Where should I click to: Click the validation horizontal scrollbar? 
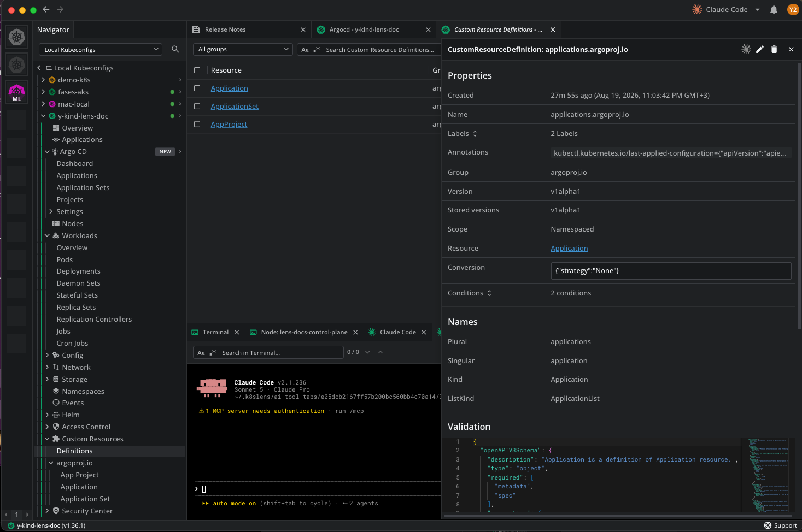pyautogui.click(x=618, y=515)
